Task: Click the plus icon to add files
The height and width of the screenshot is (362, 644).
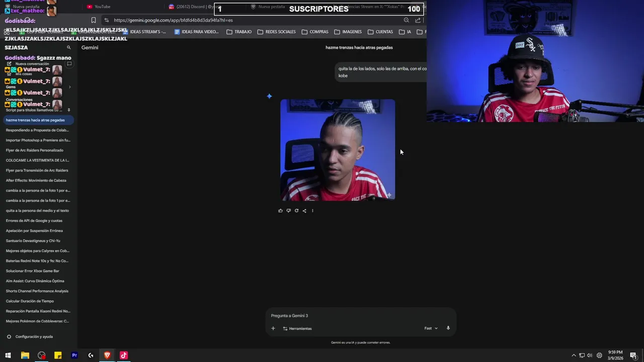Action: (x=273, y=328)
